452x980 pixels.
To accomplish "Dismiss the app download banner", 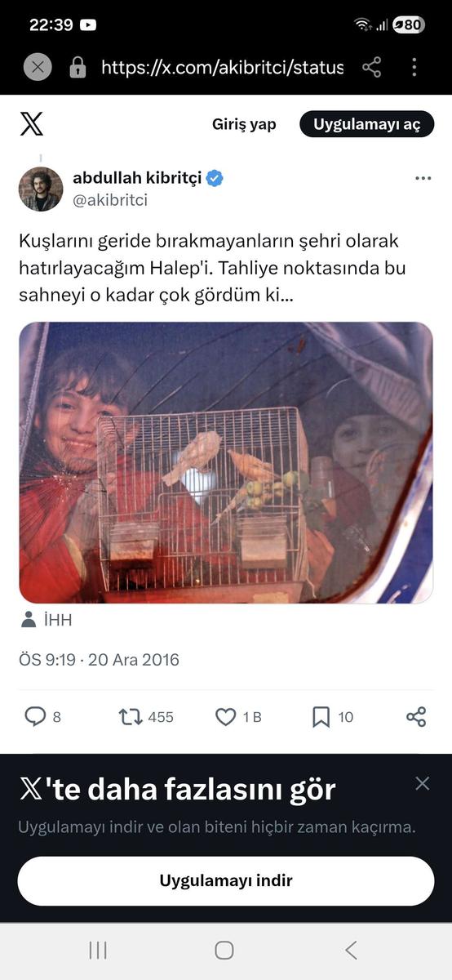I will (x=422, y=784).
